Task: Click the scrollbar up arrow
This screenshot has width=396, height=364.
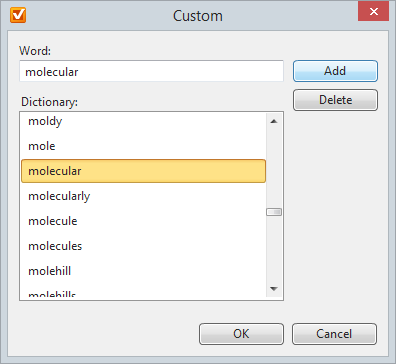Action: pyautogui.click(x=274, y=121)
